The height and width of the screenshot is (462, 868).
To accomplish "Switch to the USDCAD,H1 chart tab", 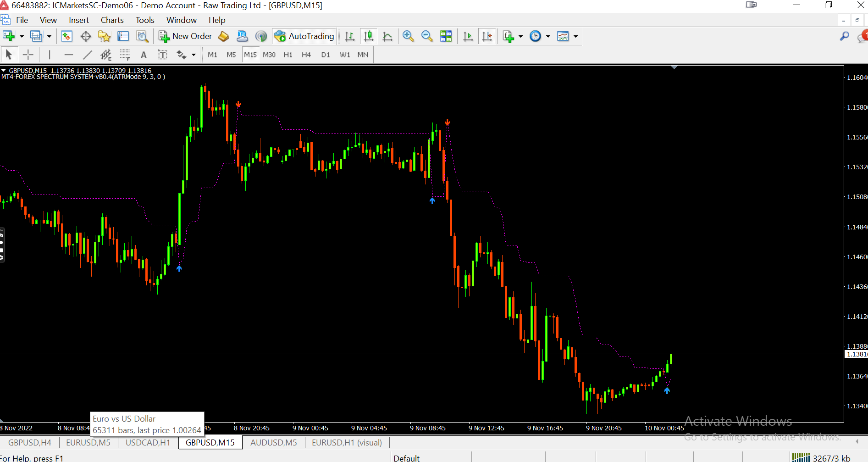I will [148, 443].
